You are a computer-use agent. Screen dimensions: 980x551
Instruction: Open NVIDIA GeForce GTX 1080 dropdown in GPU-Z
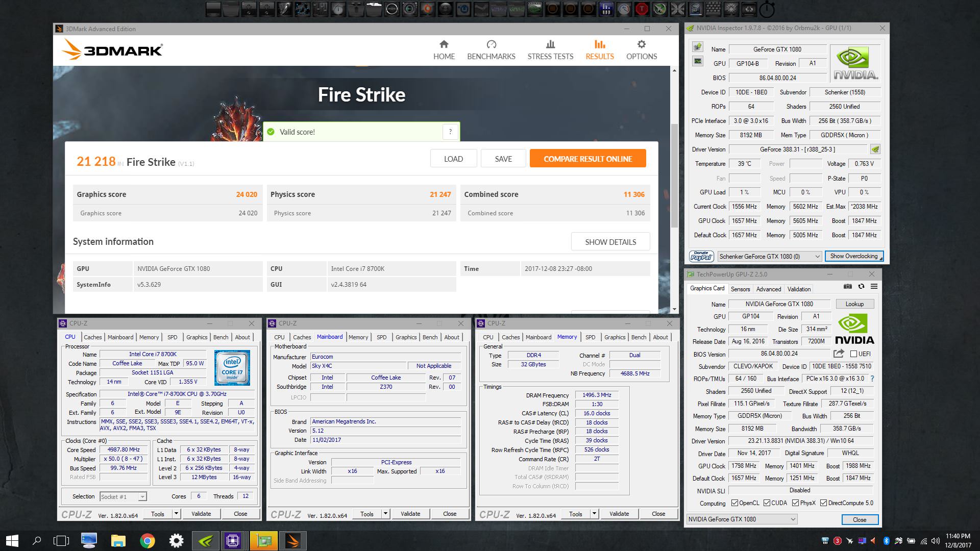click(742, 519)
